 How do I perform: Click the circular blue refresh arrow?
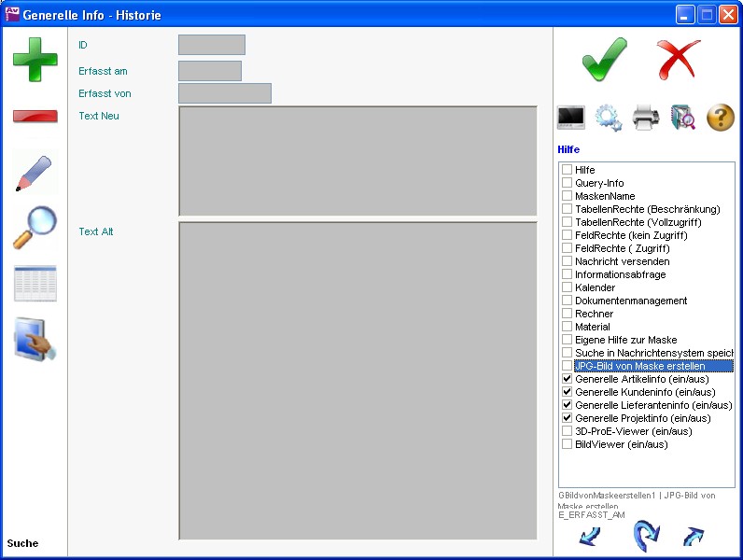click(x=646, y=536)
